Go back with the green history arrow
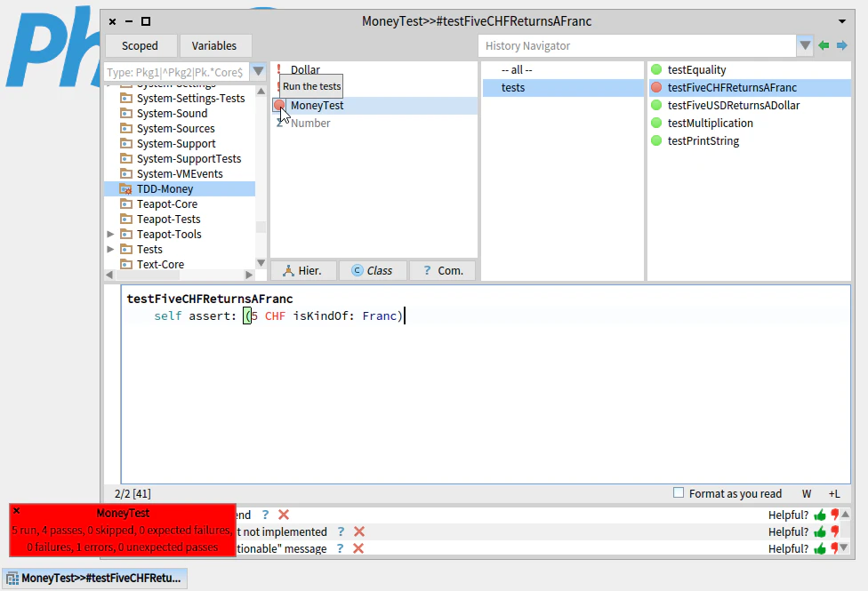This screenshot has width=868, height=591. pyautogui.click(x=824, y=45)
